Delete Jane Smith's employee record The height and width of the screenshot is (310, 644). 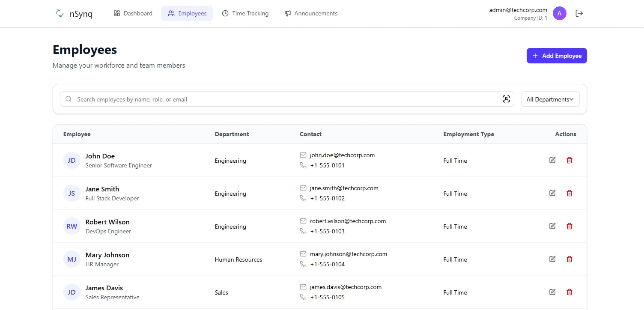point(569,193)
